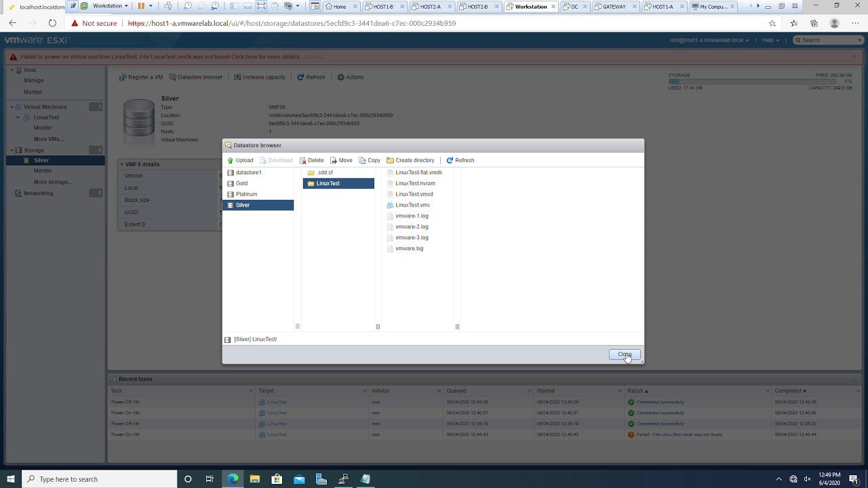Click the Windows Start button
This screenshot has width=868, height=488.
pos(11,479)
